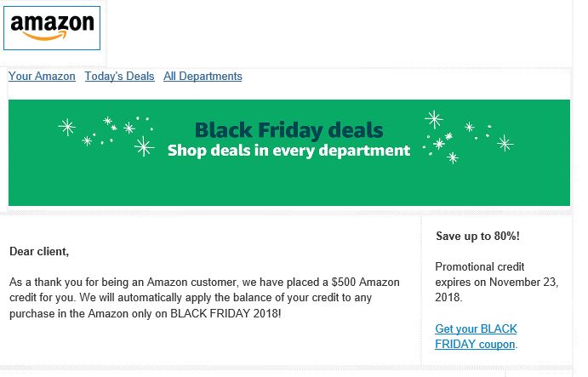The height and width of the screenshot is (377, 588).
Task: Click the large snowflake at banner's left edge
Action: pyautogui.click(x=66, y=128)
